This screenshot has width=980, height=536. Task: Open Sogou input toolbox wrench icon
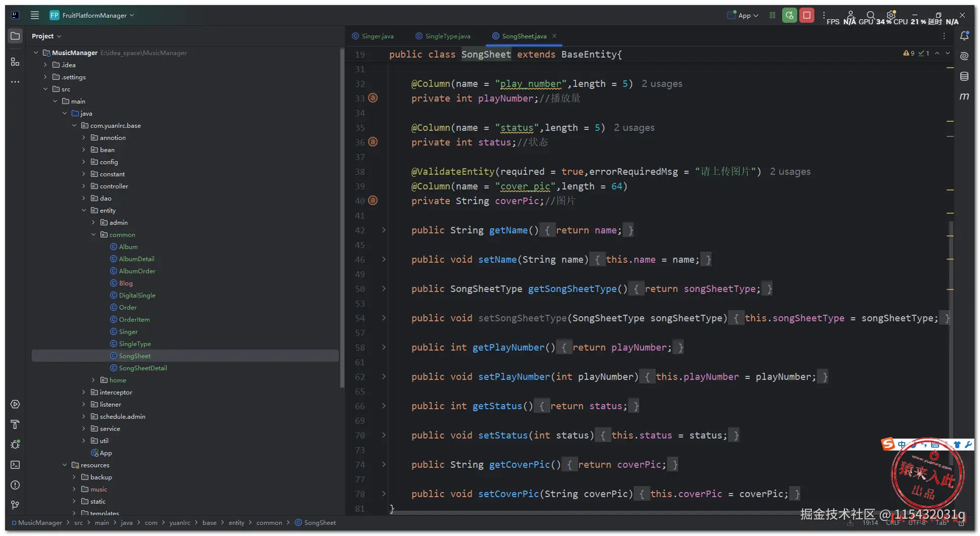pyautogui.click(x=968, y=445)
